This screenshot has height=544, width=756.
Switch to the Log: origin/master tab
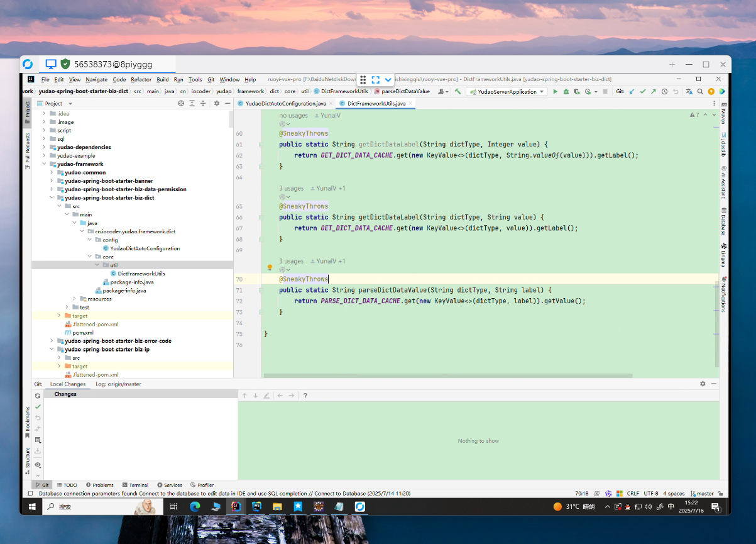(x=118, y=384)
